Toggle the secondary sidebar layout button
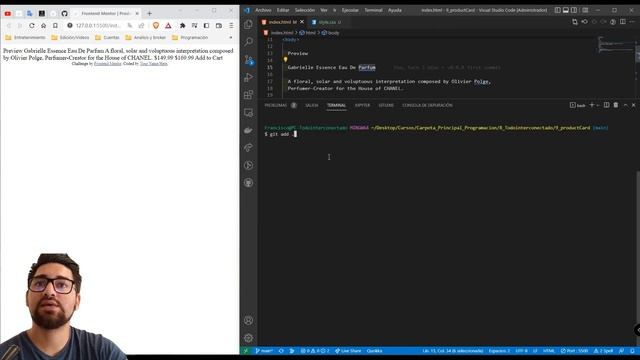640x360 pixels. coord(574,10)
